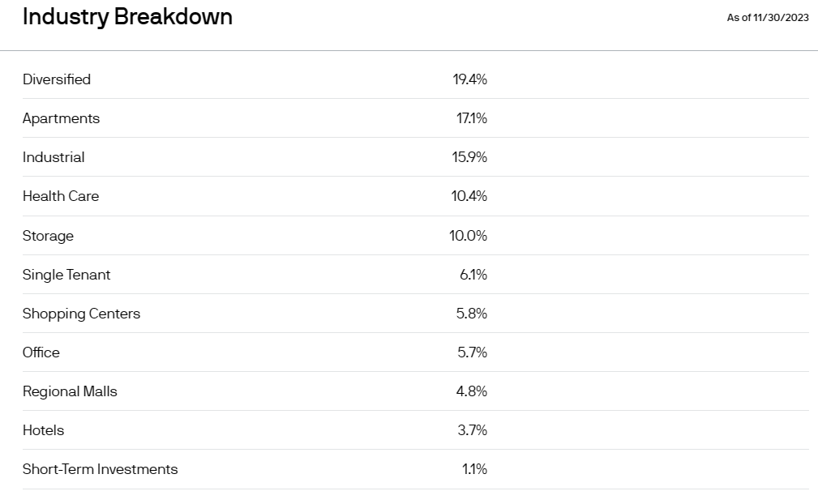This screenshot has height=504, width=818.
Task: Click the Industry Breakdown heading
Action: (127, 17)
